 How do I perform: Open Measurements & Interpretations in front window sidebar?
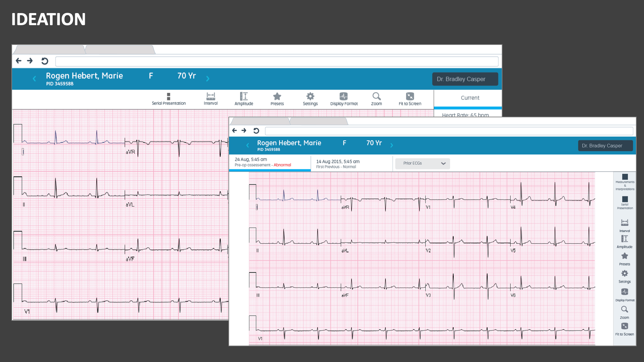[625, 182]
